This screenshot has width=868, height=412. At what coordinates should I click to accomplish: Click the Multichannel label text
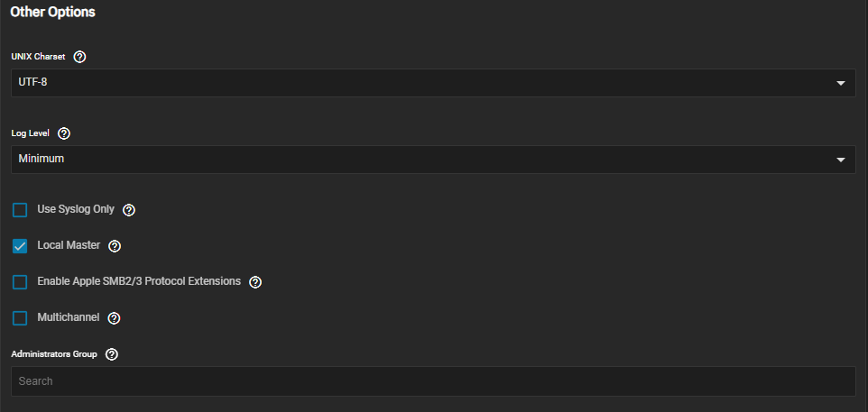pyautogui.click(x=68, y=317)
